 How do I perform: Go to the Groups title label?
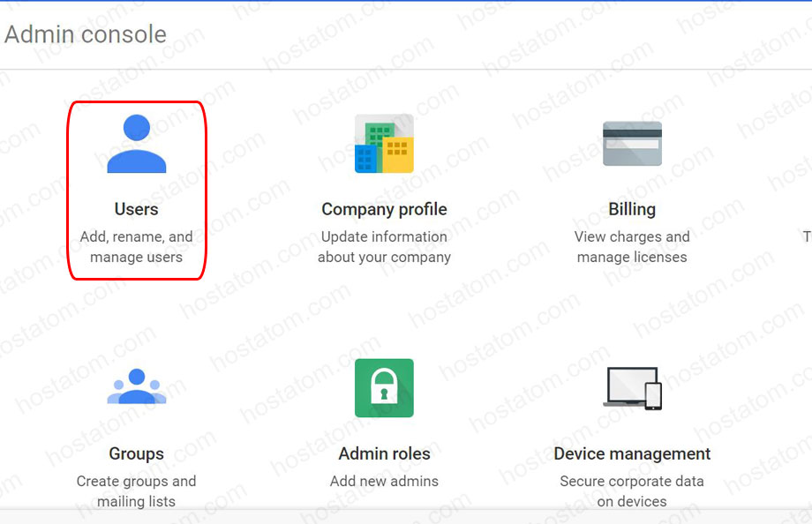[137, 453]
